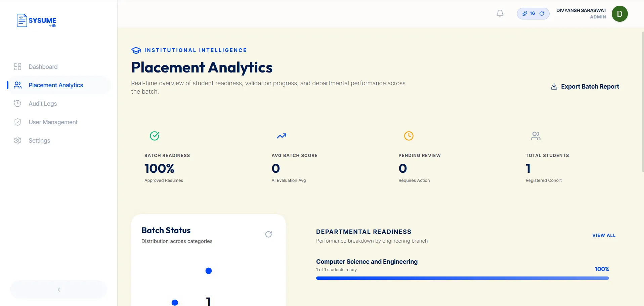Viewport: 644px width, 306px height.
Task: Click 'Registered Cohort' caption
Action: 544,180
